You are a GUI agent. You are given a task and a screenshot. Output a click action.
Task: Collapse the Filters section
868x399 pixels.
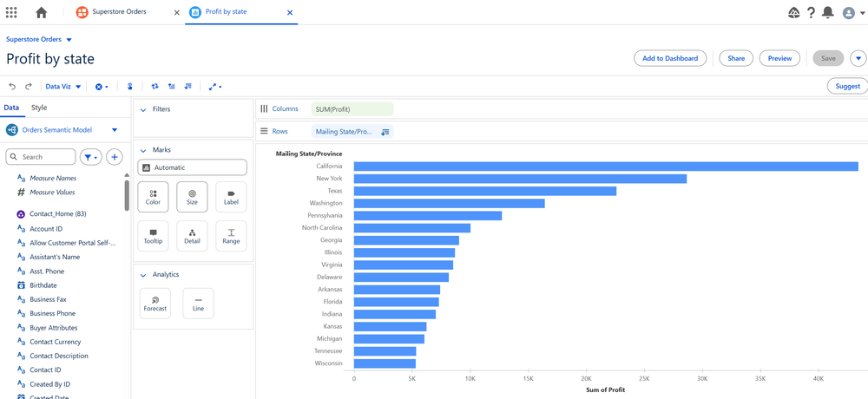143,110
